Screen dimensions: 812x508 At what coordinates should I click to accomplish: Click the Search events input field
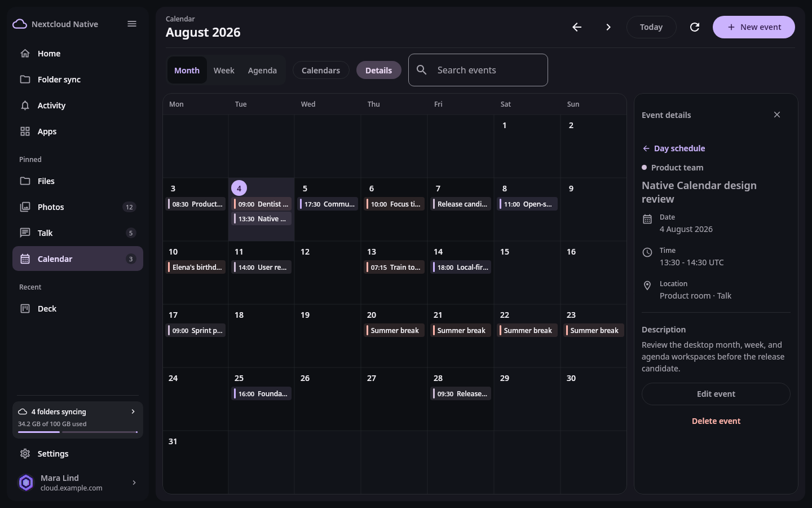pos(478,70)
